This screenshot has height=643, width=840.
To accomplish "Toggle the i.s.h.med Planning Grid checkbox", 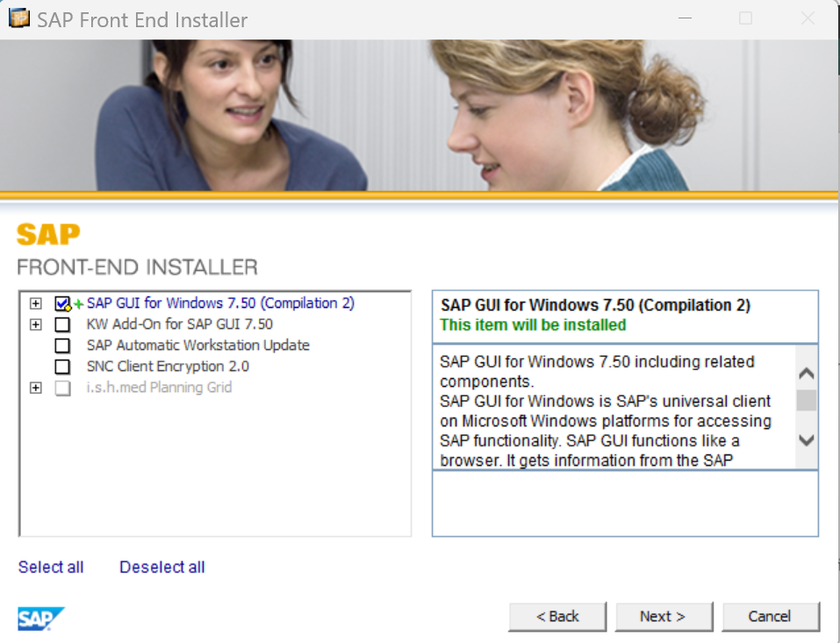I will point(62,388).
